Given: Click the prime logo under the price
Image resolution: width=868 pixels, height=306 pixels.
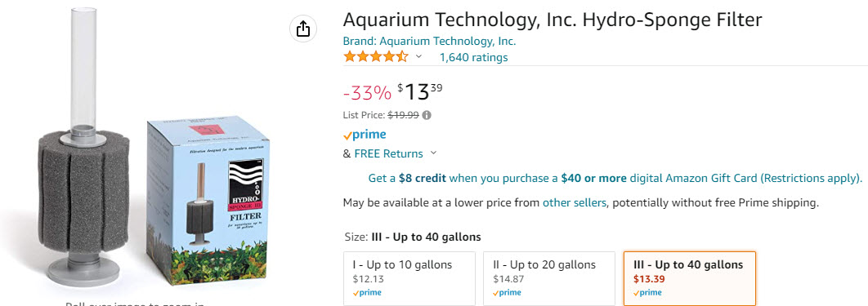Looking at the screenshot, I should click(x=365, y=135).
